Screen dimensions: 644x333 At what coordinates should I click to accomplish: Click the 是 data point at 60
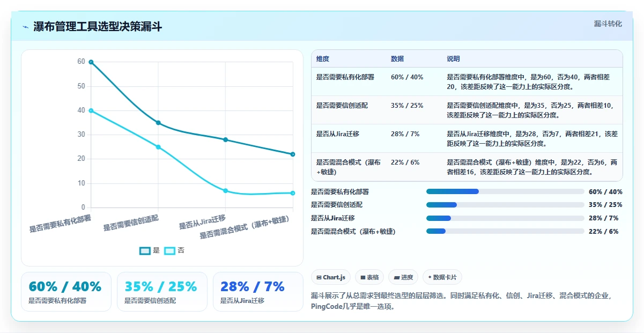(91, 62)
